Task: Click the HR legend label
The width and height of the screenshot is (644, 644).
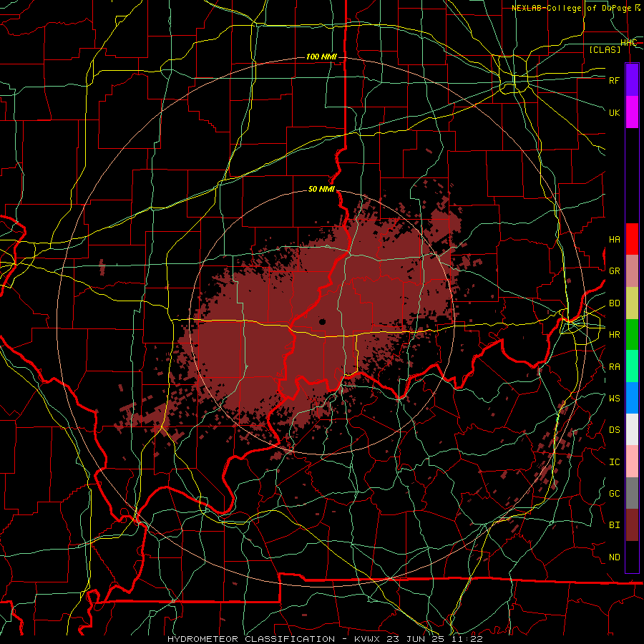Action: 614,335
